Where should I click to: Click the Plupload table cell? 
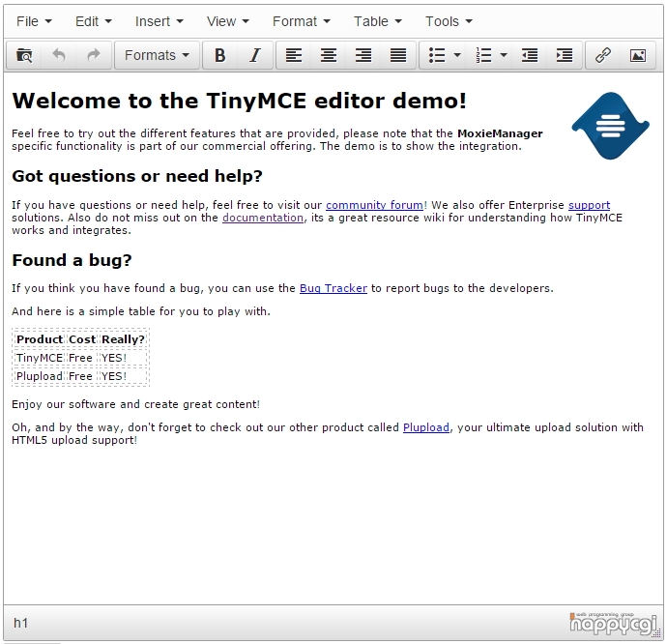tap(40, 377)
